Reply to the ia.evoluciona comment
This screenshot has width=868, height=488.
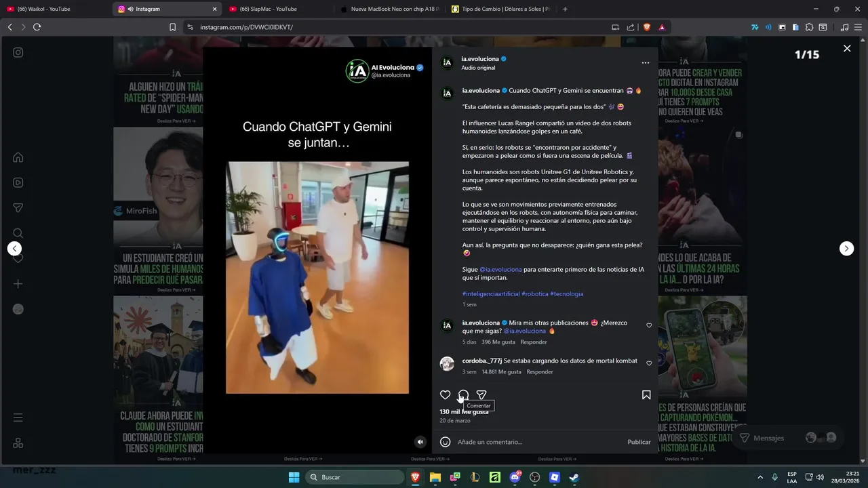point(534,342)
